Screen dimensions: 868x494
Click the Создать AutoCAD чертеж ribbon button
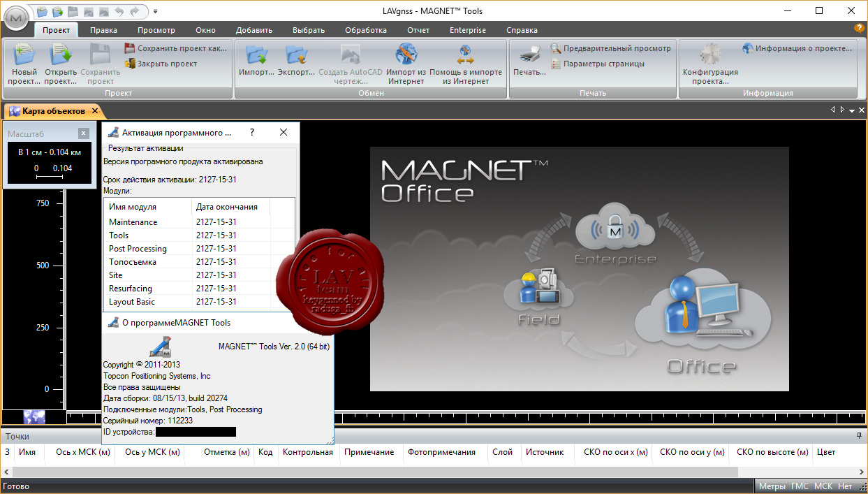pos(351,64)
